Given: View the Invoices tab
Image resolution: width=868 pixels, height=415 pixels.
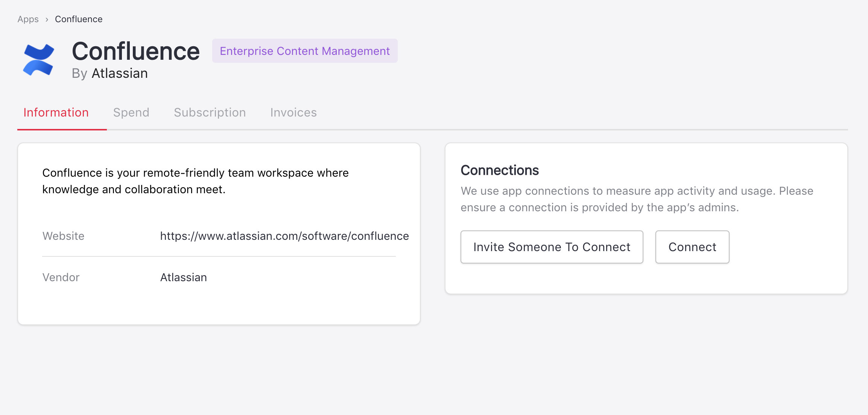Looking at the screenshot, I should pyautogui.click(x=293, y=112).
